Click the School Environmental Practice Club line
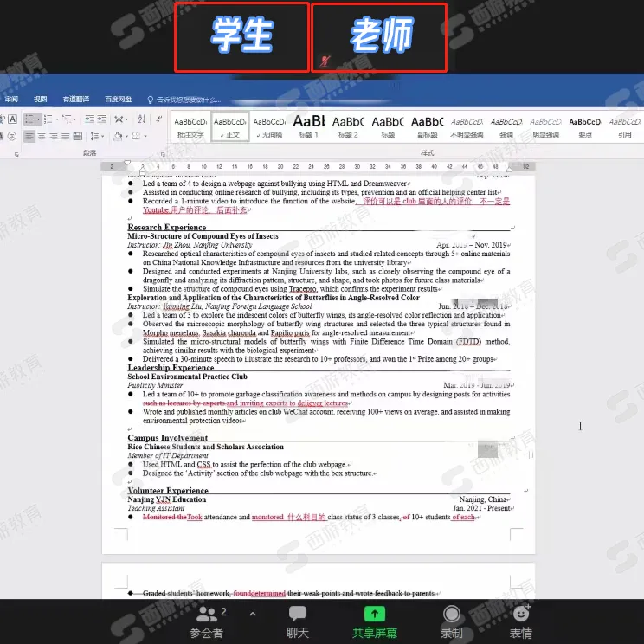This screenshot has width=644, height=644. pyautogui.click(x=187, y=377)
